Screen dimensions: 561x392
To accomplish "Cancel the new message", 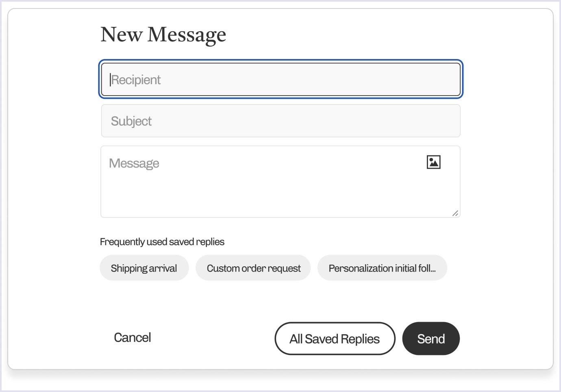I will pos(133,338).
